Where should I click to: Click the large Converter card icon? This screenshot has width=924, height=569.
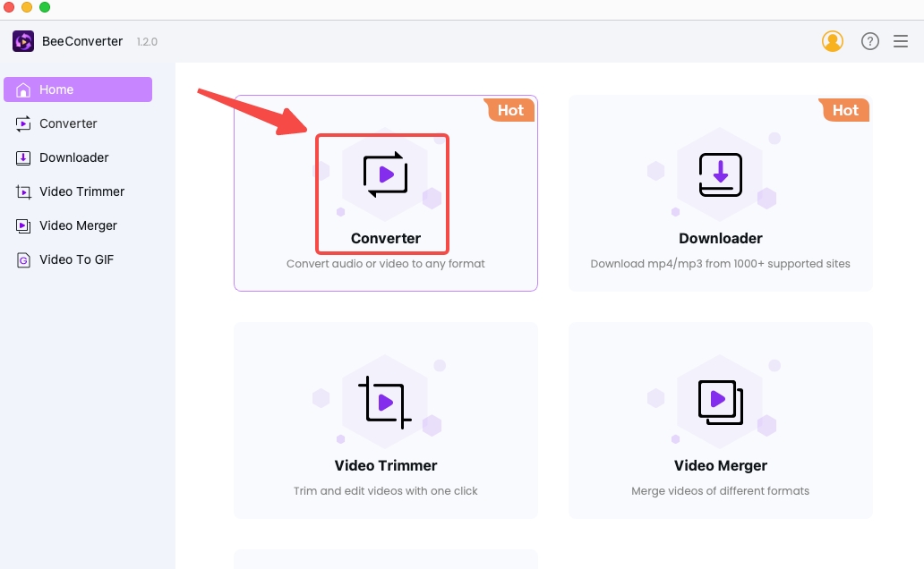point(385,174)
